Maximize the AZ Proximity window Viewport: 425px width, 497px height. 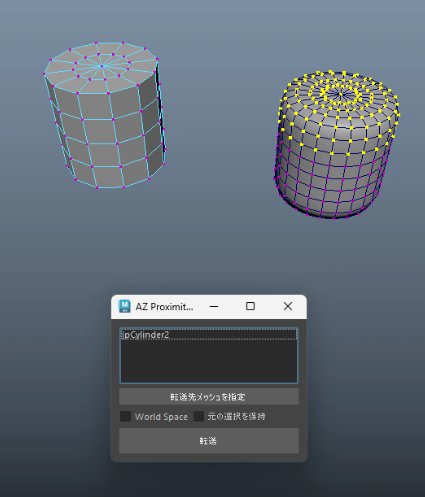250,306
